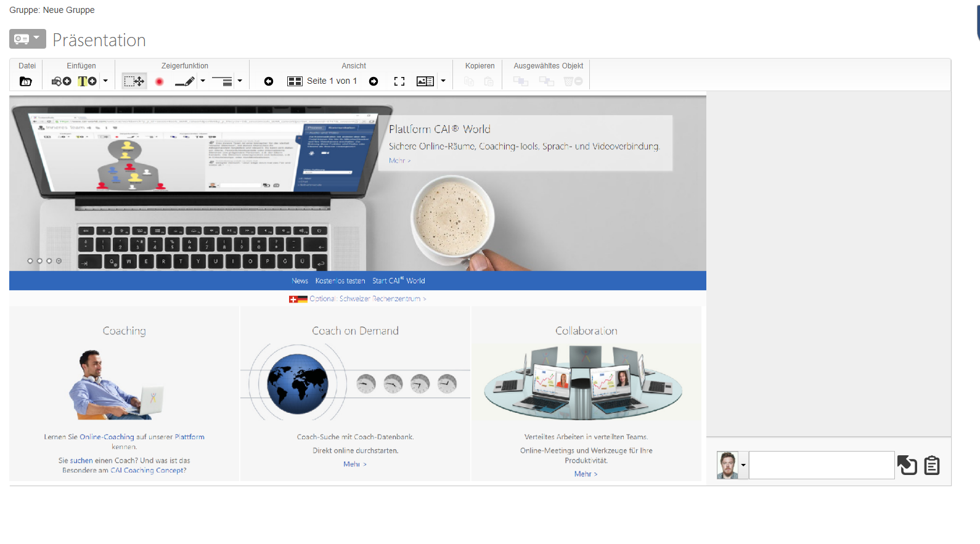This screenshot has width=980, height=544.
Task: Open file folder icon under Datei
Action: [26, 81]
